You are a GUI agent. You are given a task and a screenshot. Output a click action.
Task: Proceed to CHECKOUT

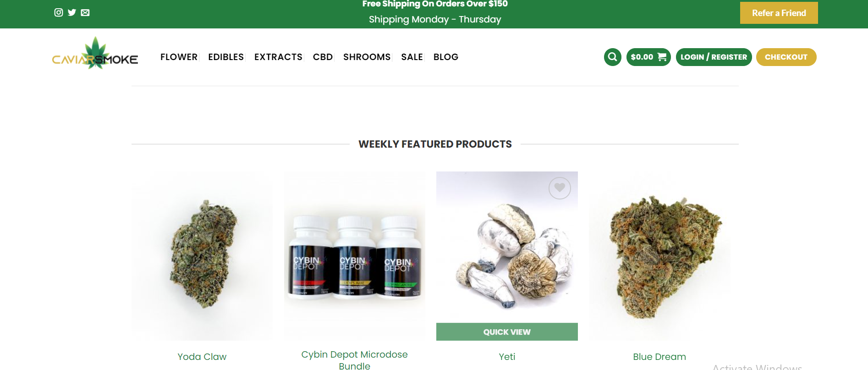point(786,57)
